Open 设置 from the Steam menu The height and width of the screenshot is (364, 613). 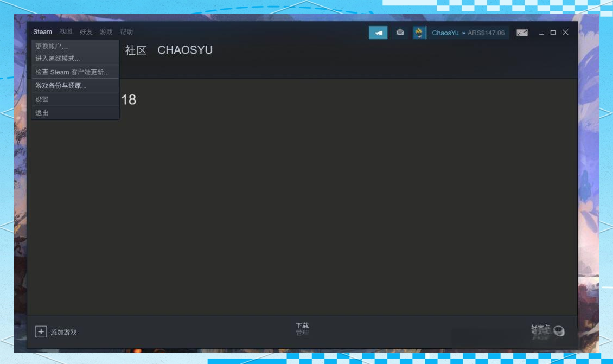42,99
